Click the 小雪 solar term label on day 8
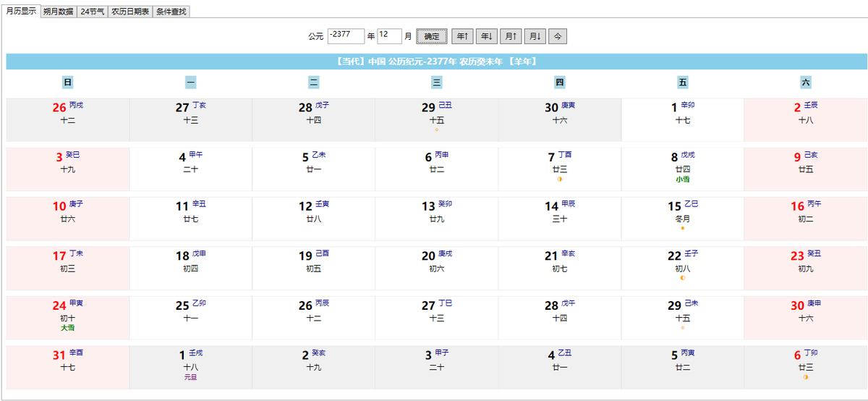868x401 pixels. coord(683,180)
